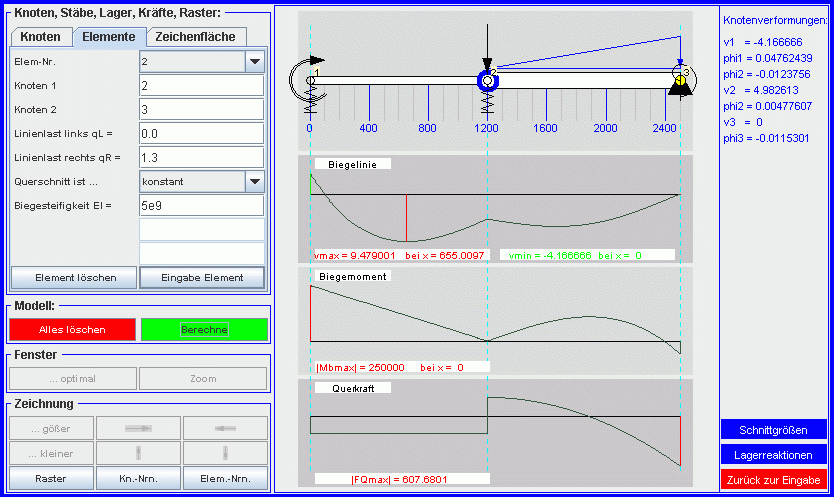Expand the Querschnitt ist dropdown arrow

coord(252,182)
